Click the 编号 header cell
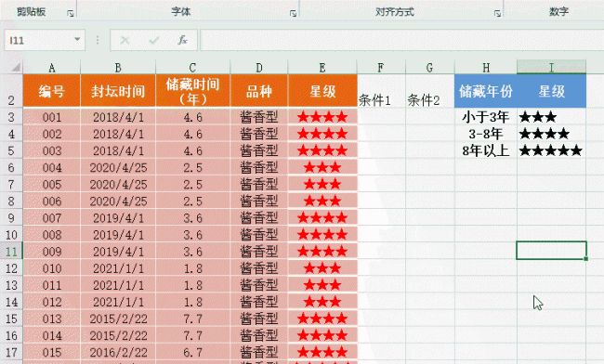Viewport: 604px width, 364px height. [52, 91]
